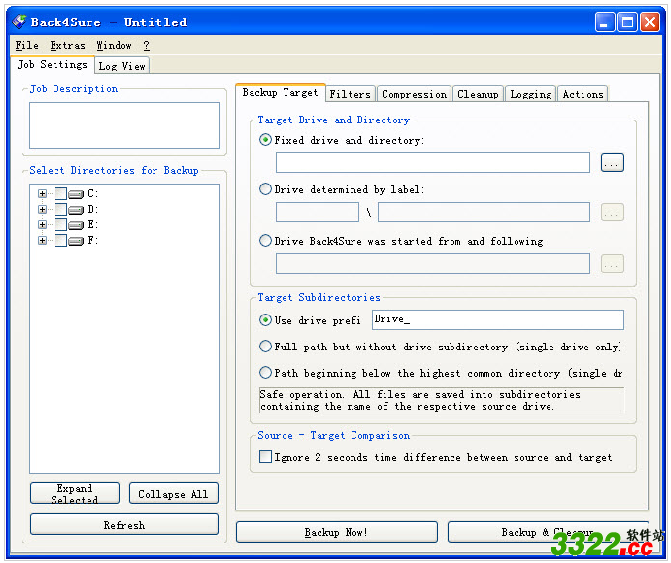Open the Filters tab

350,94
